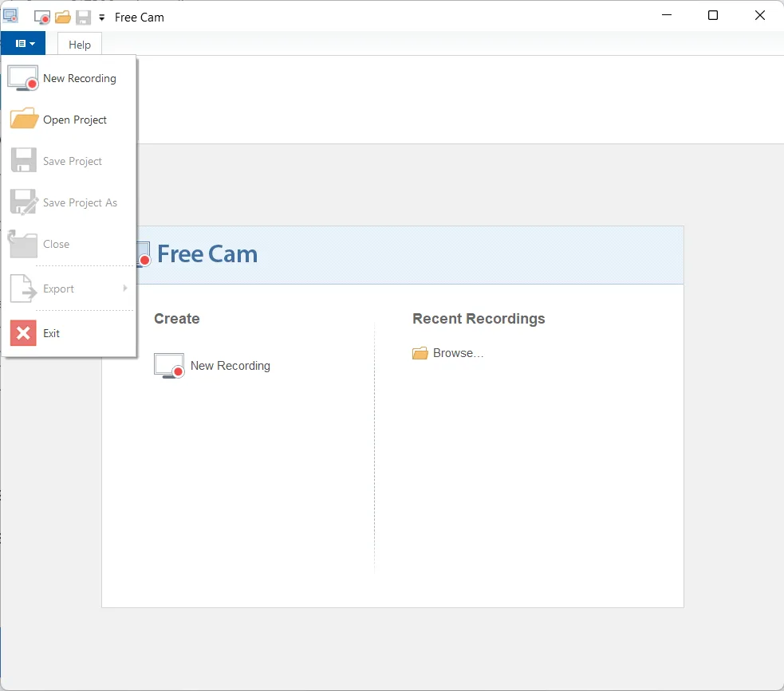The image size is (784, 691).
Task: Exit Free Cam via the red Exit icon
Action: [x=22, y=333]
